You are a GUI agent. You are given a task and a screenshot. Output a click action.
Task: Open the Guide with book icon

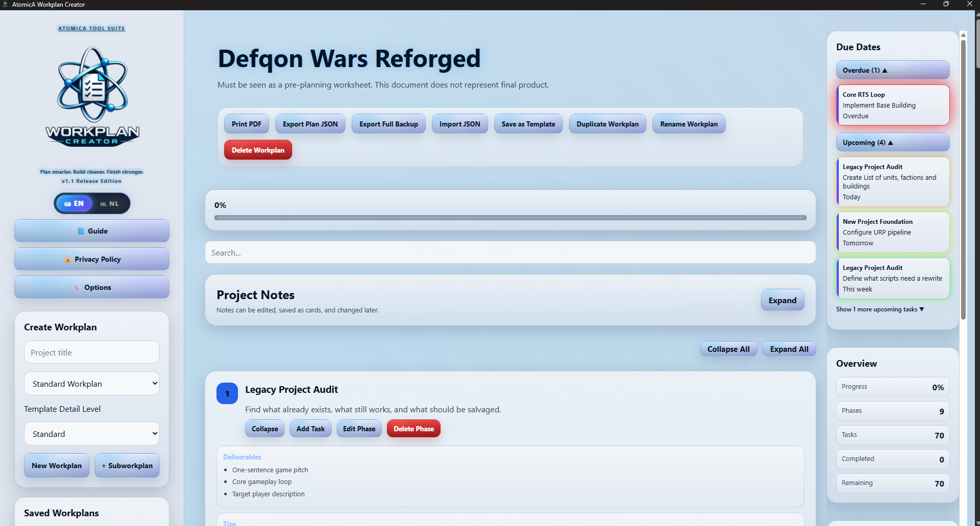(x=92, y=231)
